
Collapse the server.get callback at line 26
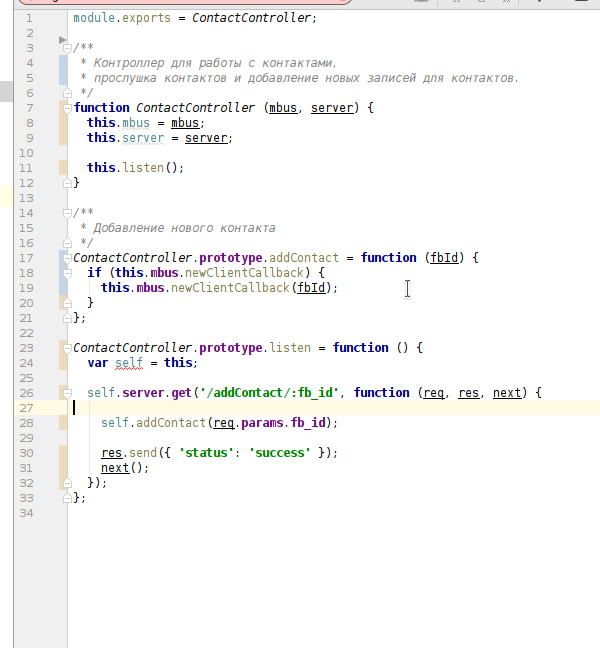pos(67,393)
